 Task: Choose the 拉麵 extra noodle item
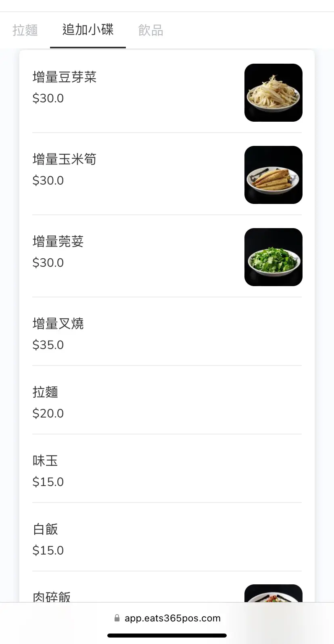click(x=45, y=392)
